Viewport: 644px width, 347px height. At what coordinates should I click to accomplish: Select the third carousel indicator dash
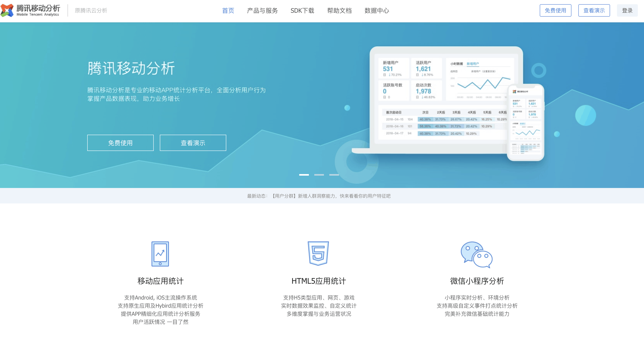point(334,175)
